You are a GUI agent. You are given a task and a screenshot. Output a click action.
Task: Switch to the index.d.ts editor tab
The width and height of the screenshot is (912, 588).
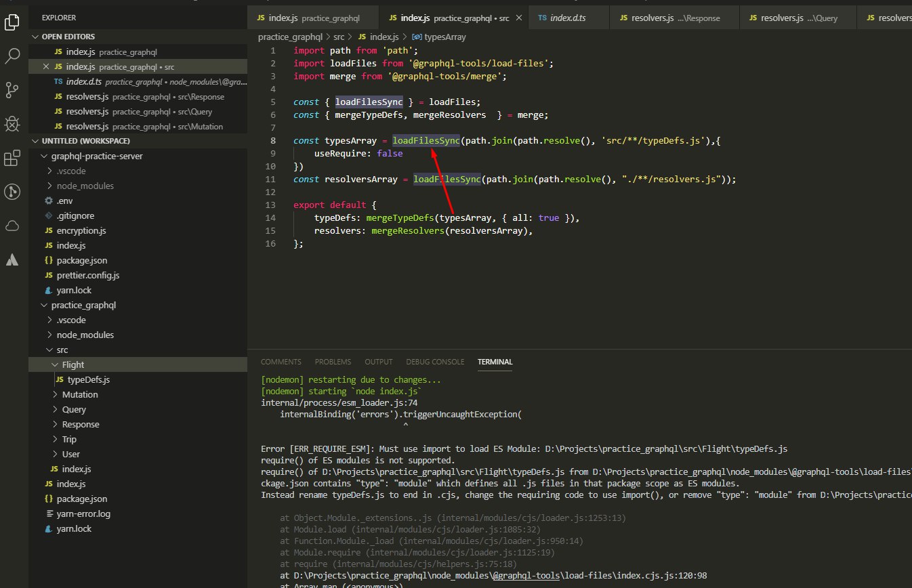(567, 18)
